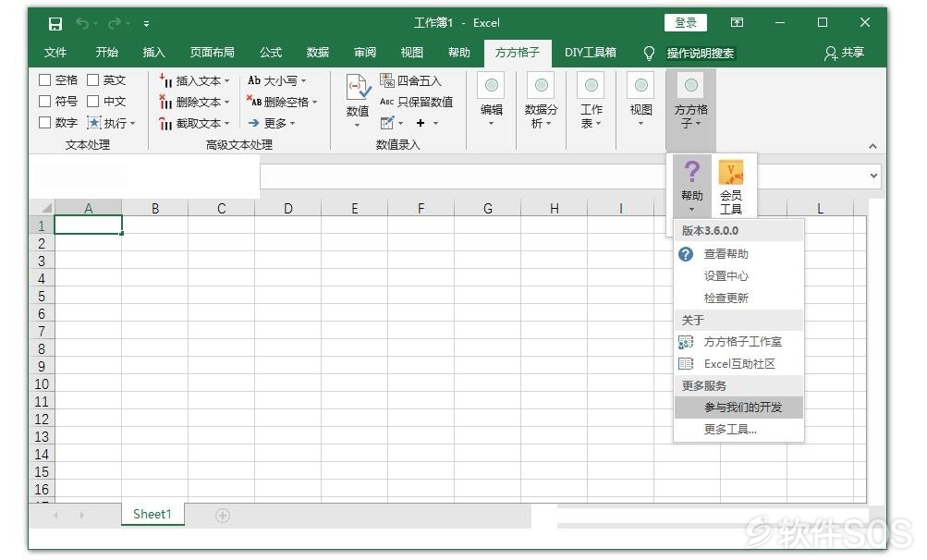
Task: Open the 截取文本 dropdown
Action: 194,123
